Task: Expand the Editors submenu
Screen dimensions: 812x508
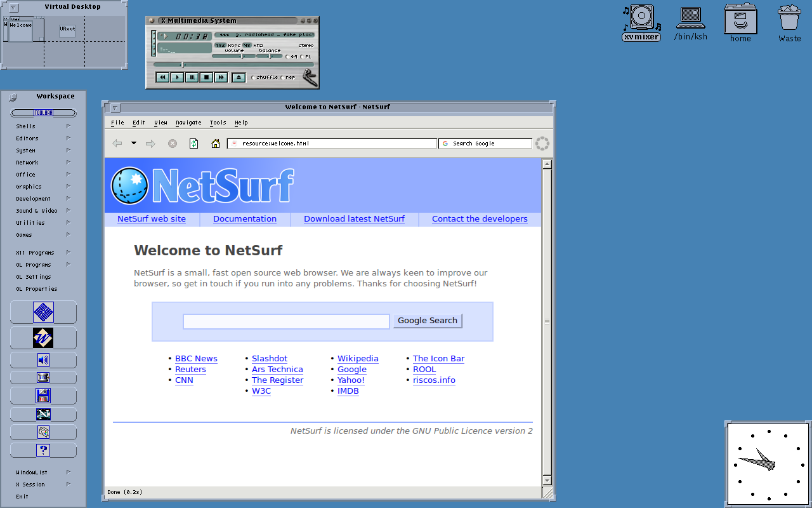Action: (43, 138)
